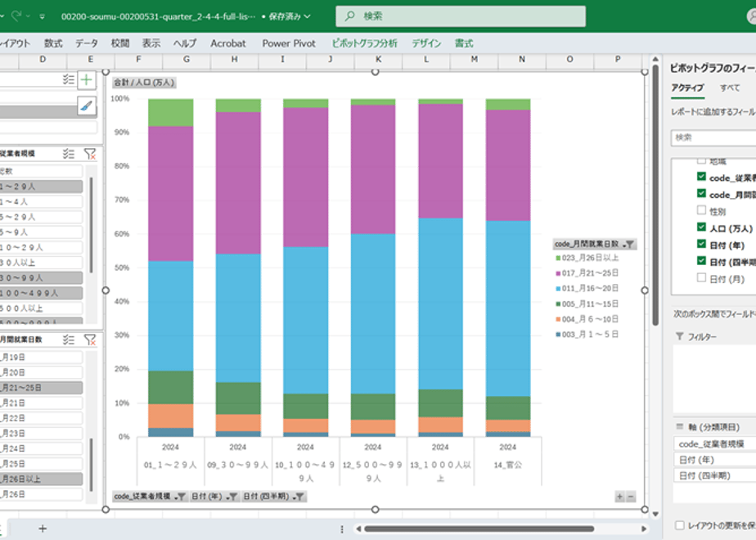Uncheck the code_月間就業日数 field checkbox
Viewport: 756px width, 540px height.
coord(701,193)
